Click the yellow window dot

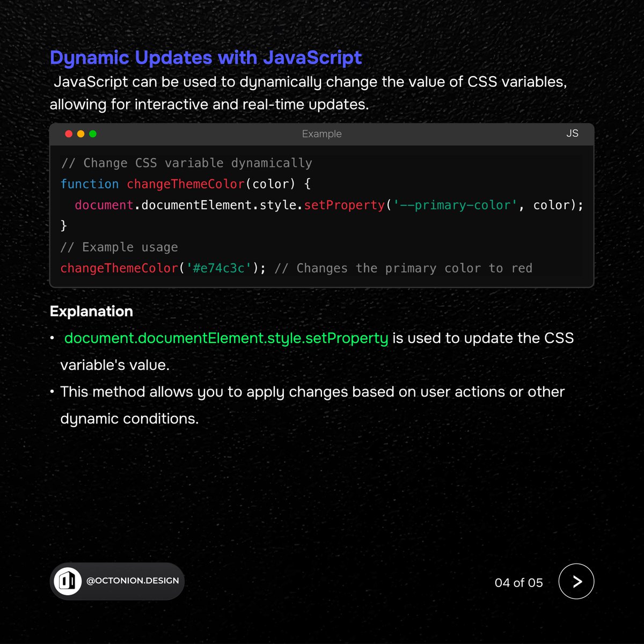click(x=80, y=134)
